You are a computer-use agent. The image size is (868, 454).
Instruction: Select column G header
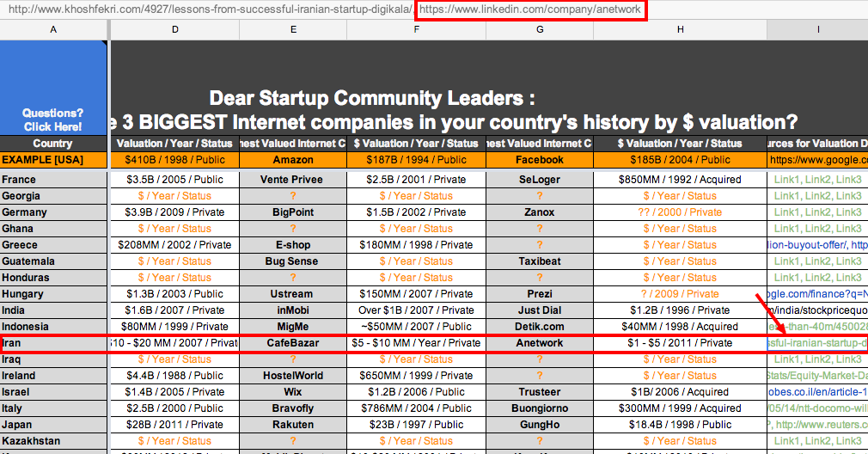pyautogui.click(x=540, y=29)
